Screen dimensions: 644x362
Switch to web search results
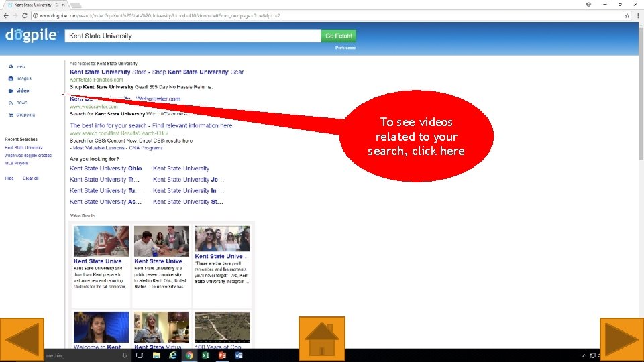coord(21,66)
